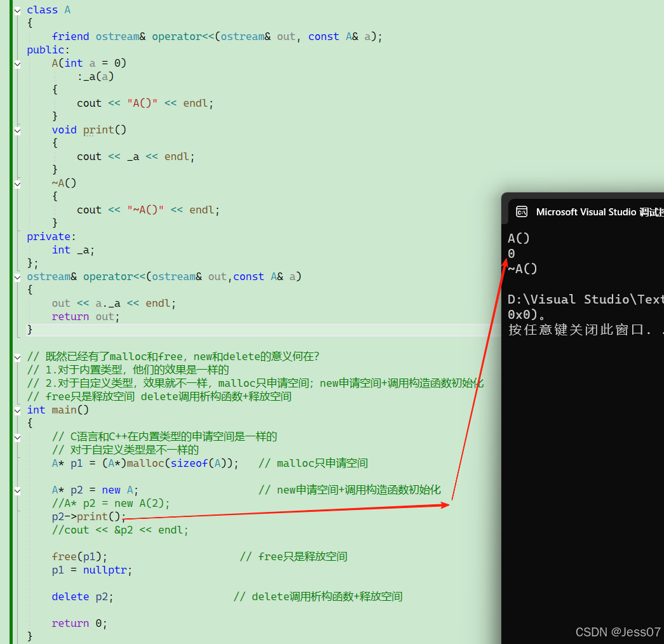The image size is (664, 644).
Task: Collapse the ostream& operator<< definition block
Action: coord(17,278)
